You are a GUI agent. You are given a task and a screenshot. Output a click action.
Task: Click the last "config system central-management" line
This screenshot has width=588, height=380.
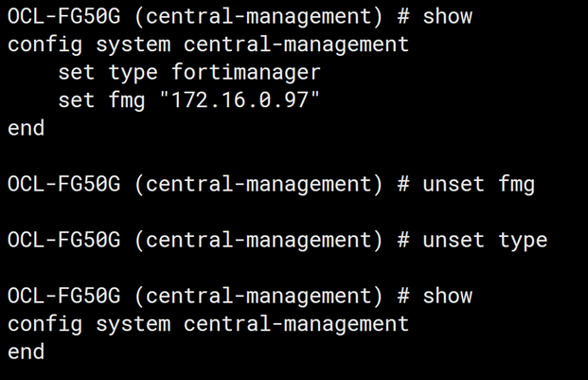click(208, 324)
